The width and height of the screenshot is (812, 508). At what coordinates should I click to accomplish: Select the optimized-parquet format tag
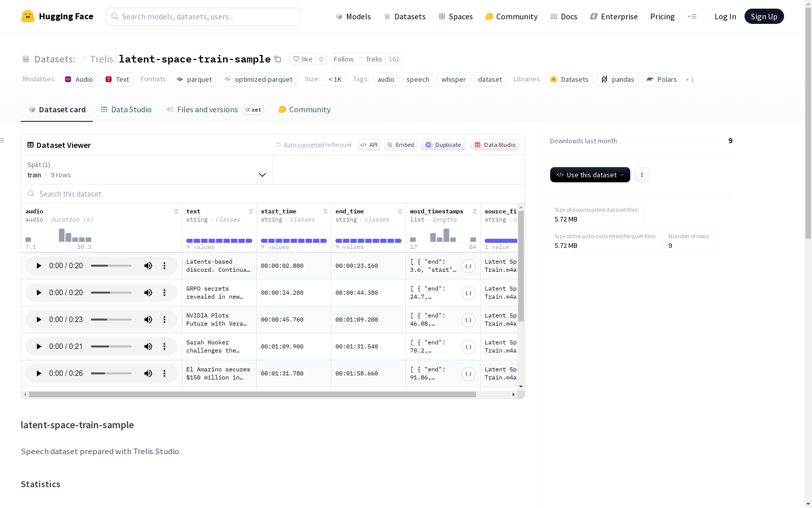point(258,79)
